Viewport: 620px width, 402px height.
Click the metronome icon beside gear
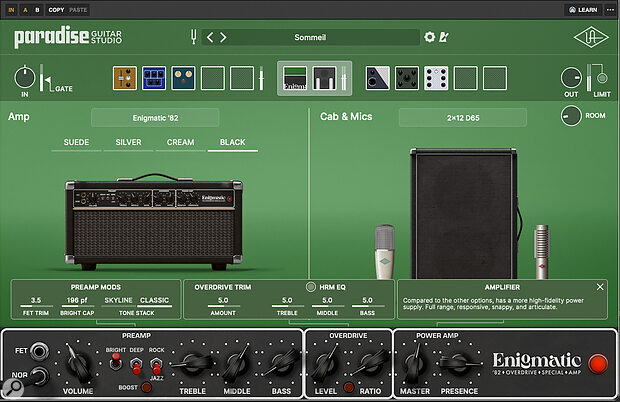[444, 37]
